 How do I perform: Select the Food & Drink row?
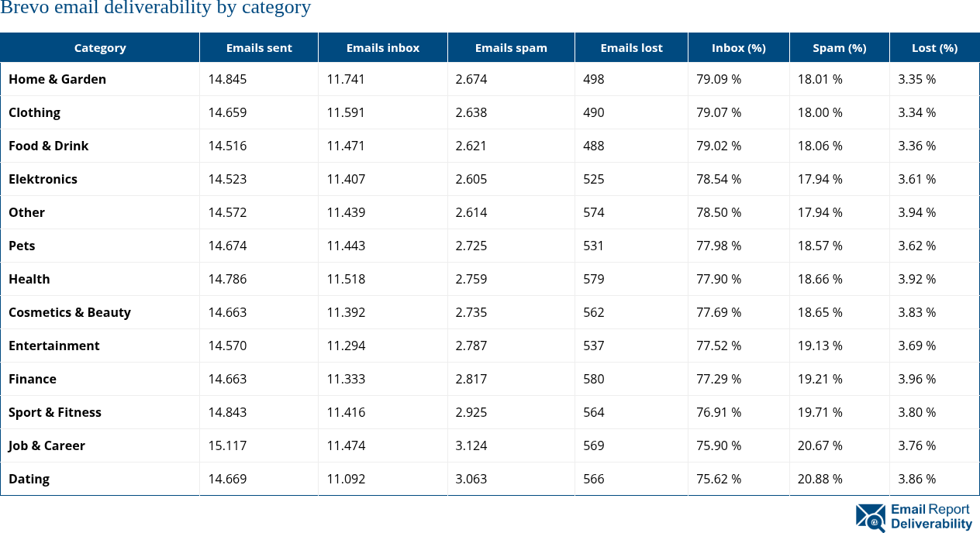click(x=48, y=146)
